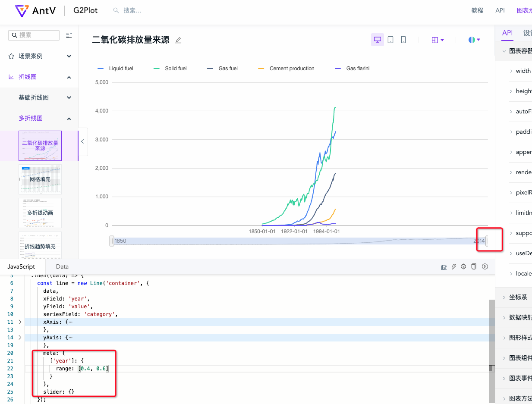Copy the code using the copy icon

(473, 266)
